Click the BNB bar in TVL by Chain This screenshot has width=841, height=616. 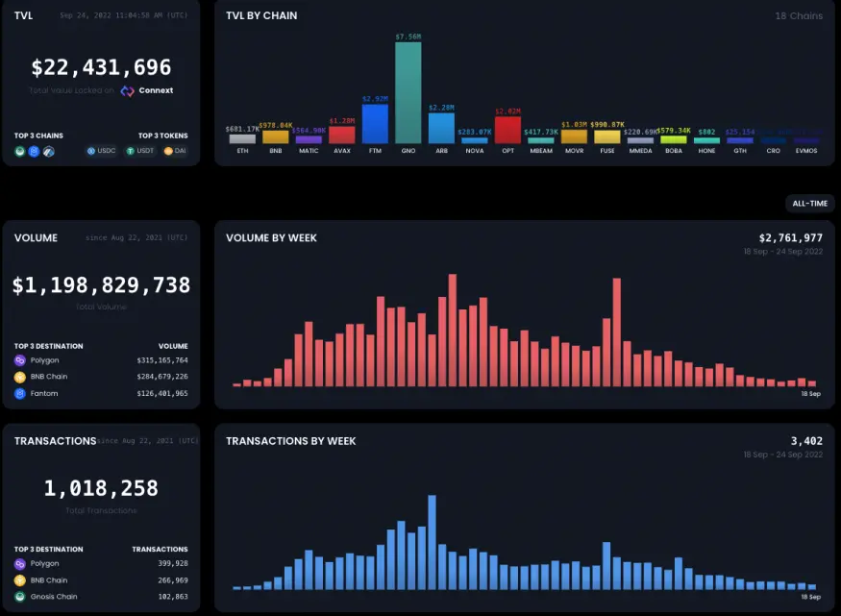(x=276, y=137)
